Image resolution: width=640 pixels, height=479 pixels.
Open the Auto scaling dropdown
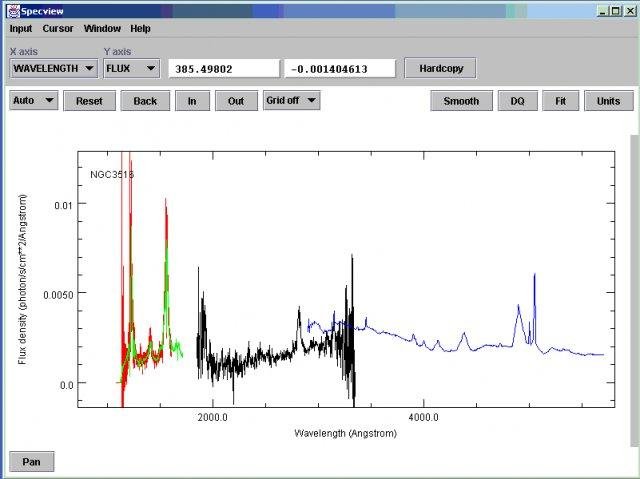coord(33,101)
